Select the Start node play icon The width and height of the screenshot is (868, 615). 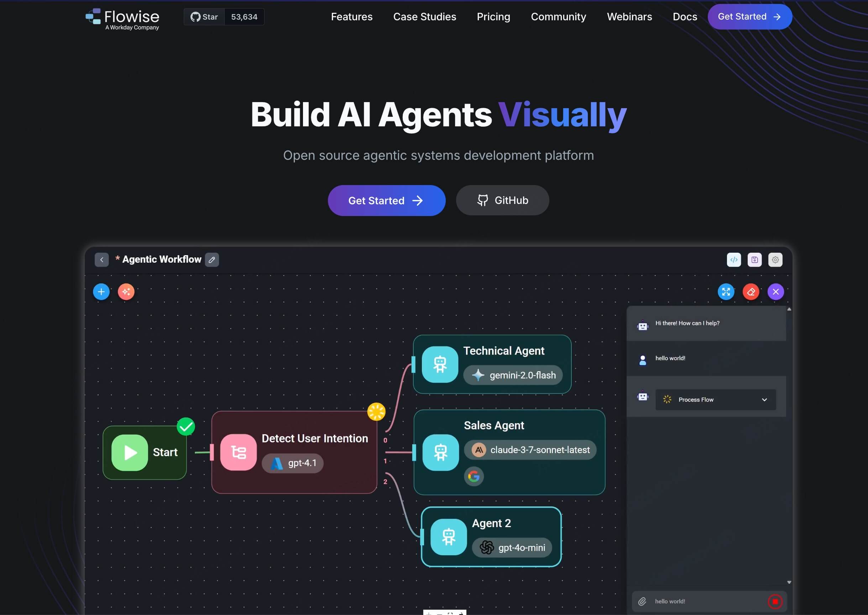[x=130, y=453]
